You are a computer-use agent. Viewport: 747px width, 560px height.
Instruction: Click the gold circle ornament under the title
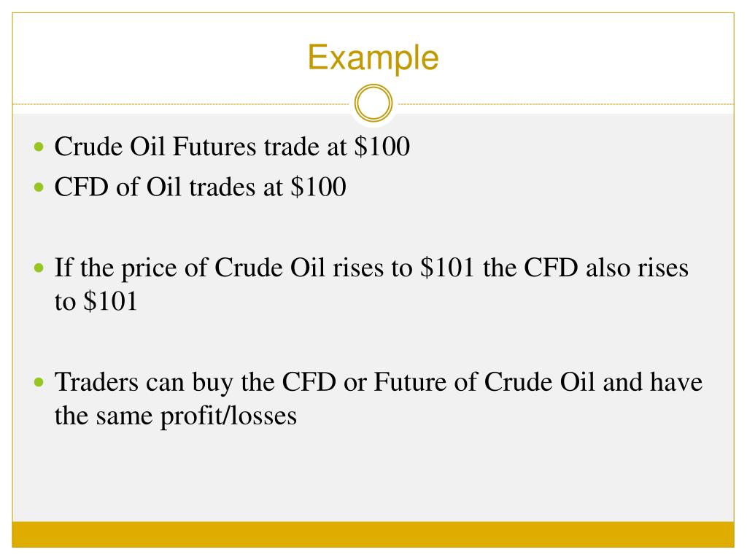click(x=373, y=103)
